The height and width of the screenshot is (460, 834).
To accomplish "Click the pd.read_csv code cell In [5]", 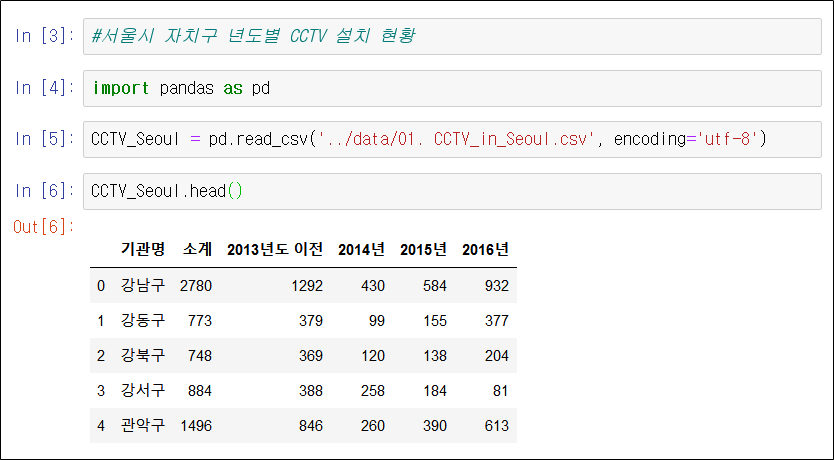I will [452, 139].
